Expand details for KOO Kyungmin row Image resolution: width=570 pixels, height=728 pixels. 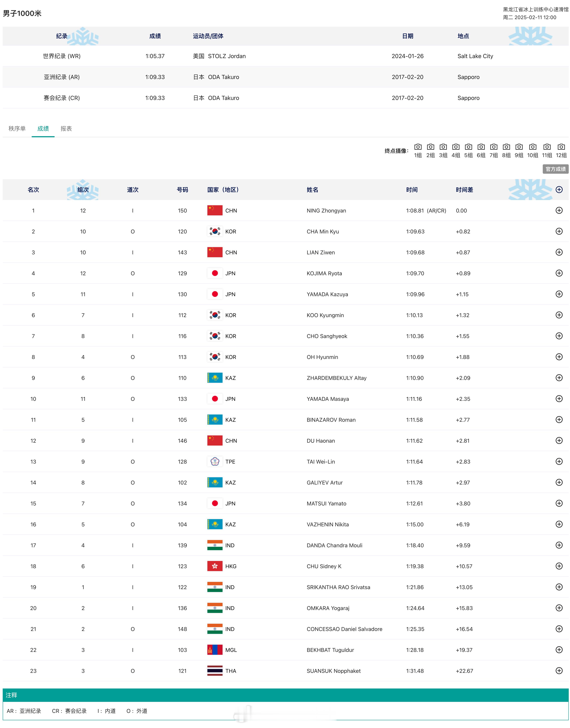coord(559,315)
